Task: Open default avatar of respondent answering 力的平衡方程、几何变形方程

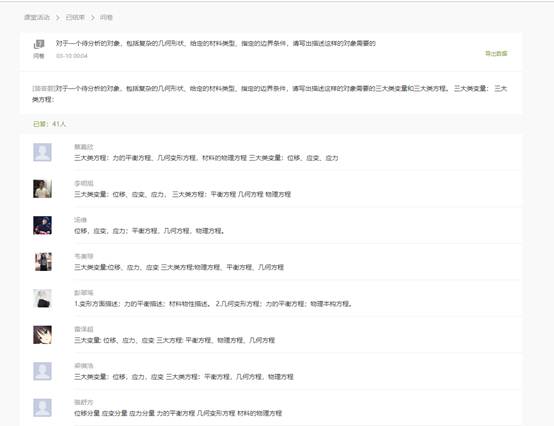Action: 42,152
